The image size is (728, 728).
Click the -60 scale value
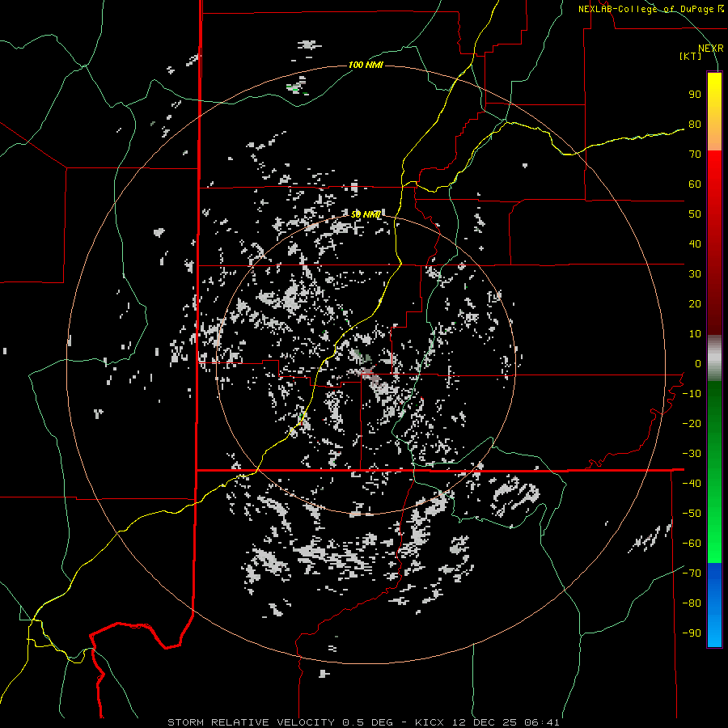[692, 544]
